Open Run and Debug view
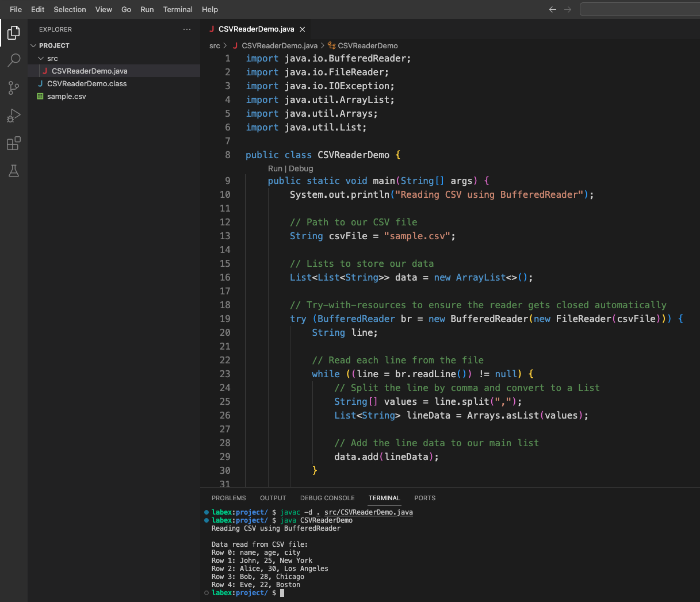This screenshot has width=700, height=602. (14, 116)
